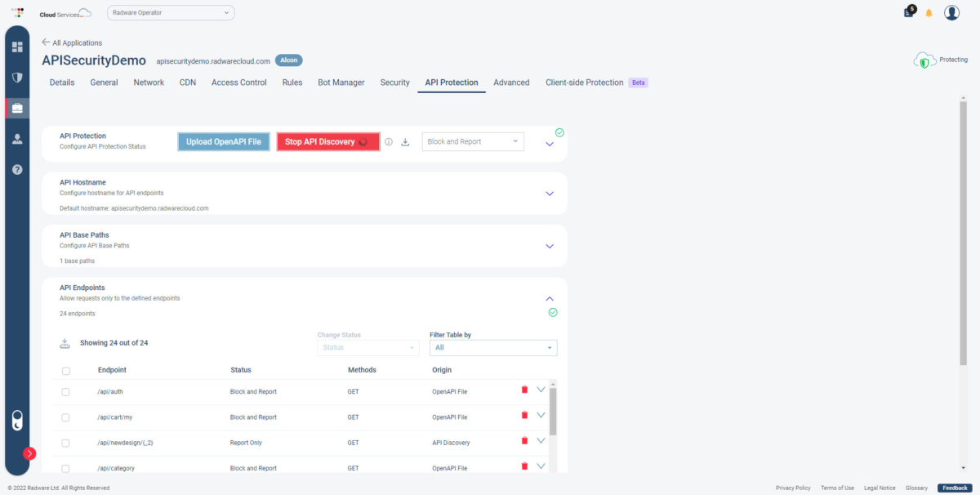Switch to the Network tab

pyautogui.click(x=149, y=82)
